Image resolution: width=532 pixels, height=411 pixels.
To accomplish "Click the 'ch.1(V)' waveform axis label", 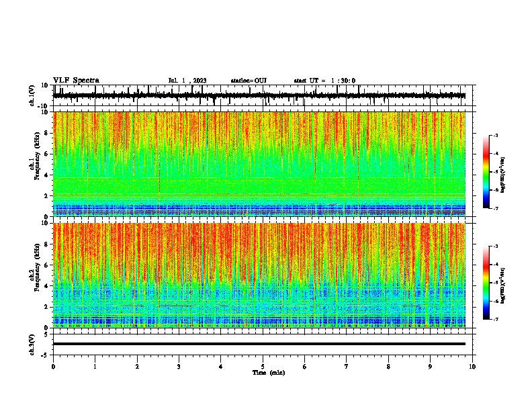I will tap(32, 95).
